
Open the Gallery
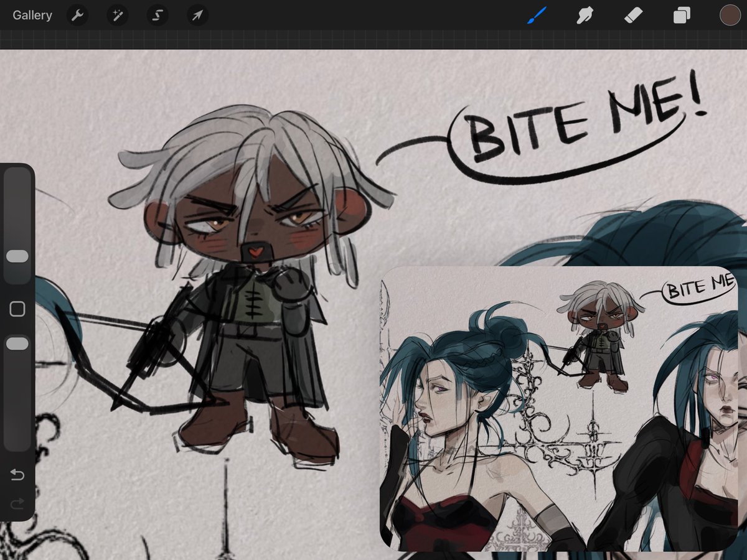pos(32,15)
